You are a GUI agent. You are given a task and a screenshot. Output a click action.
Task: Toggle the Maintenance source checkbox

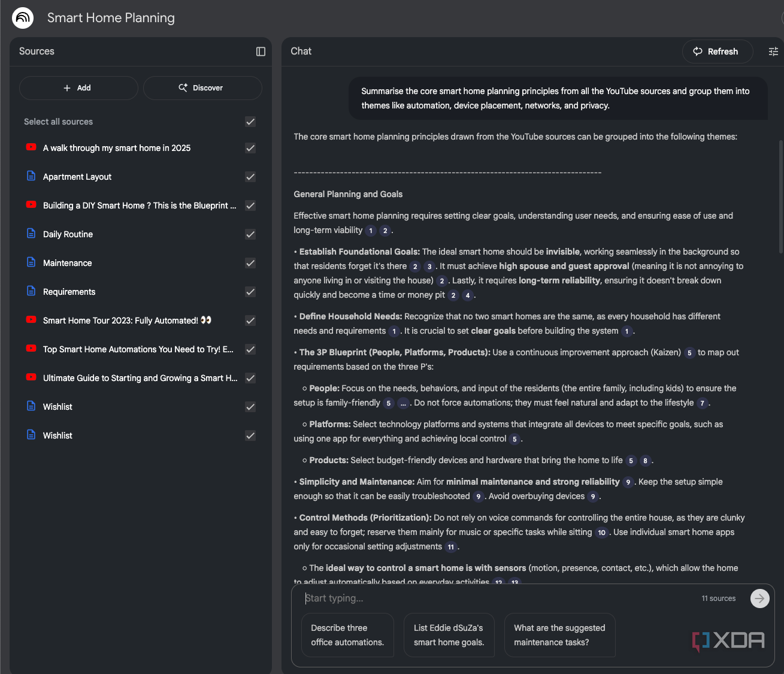[x=250, y=263]
